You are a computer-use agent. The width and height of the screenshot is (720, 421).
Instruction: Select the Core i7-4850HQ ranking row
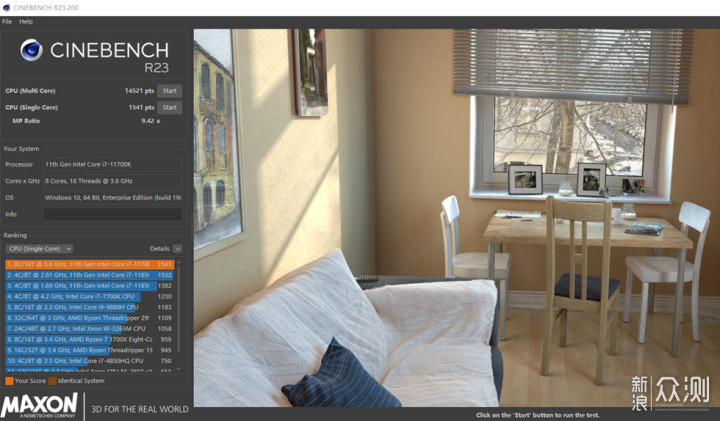click(x=90, y=361)
